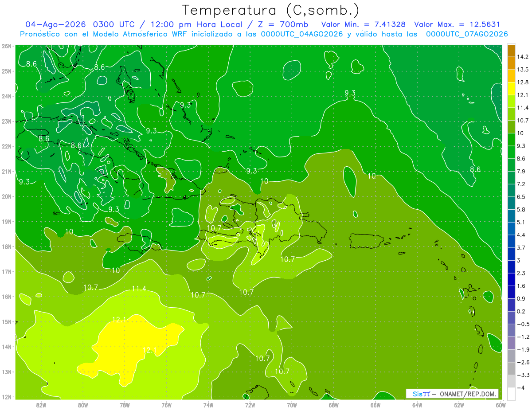This screenshot has width=532, height=411.
Task: Click legend value '-1.9' on color scale
Action: click(523, 349)
